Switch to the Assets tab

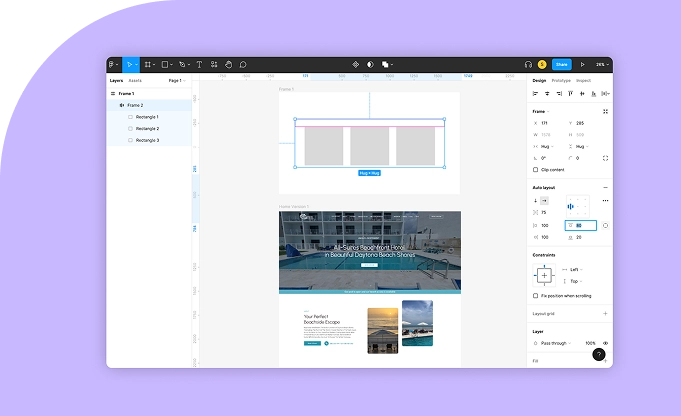tap(135, 80)
